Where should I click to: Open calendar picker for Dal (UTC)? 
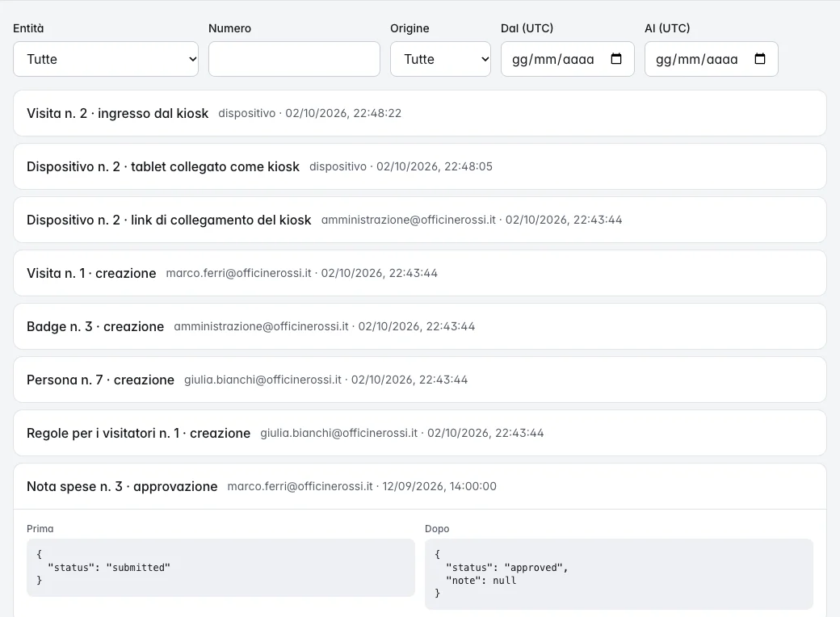click(616, 59)
